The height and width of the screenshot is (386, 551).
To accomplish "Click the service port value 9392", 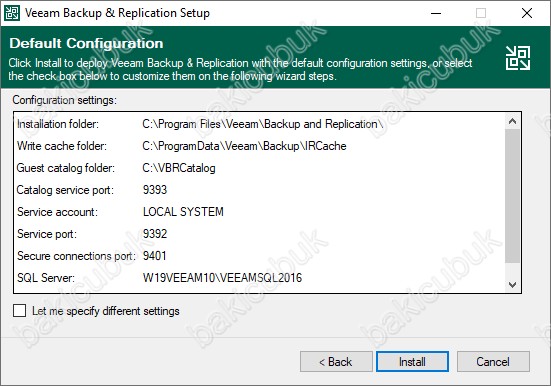I will (x=155, y=234).
